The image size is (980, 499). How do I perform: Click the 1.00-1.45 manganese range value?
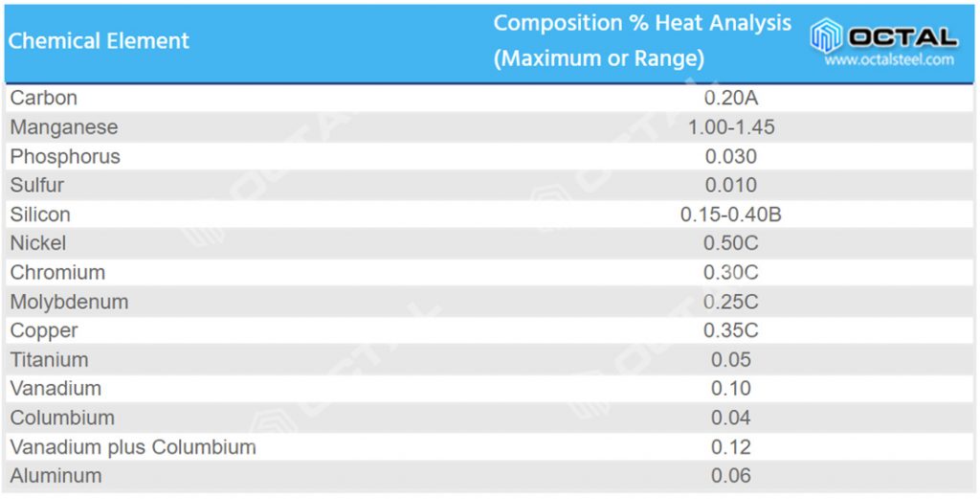(731, 127)
